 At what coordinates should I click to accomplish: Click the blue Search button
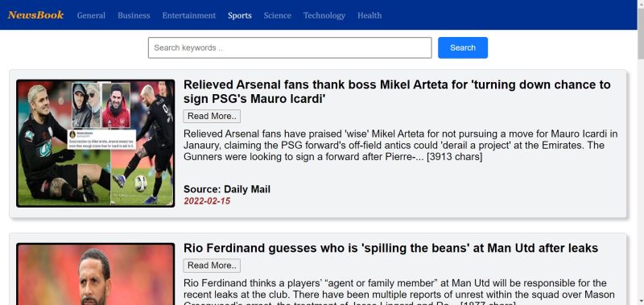[x=463, y=47]
